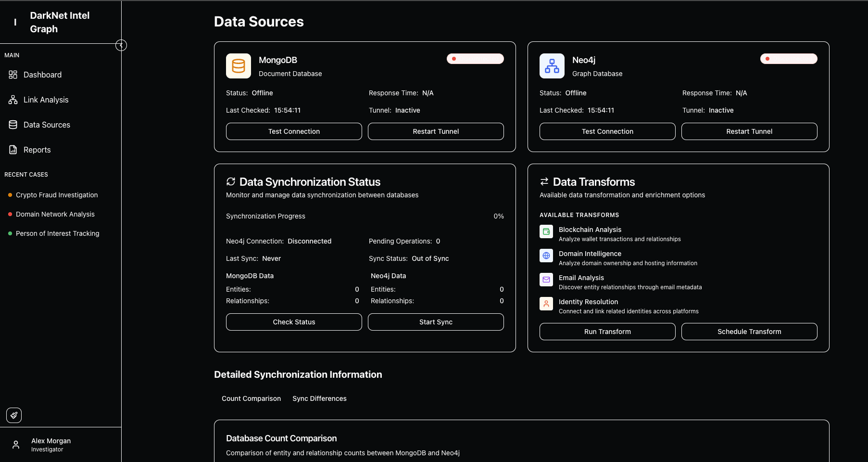Click the Neo4j Connection Disconnected value

click(x=310, y=241)
